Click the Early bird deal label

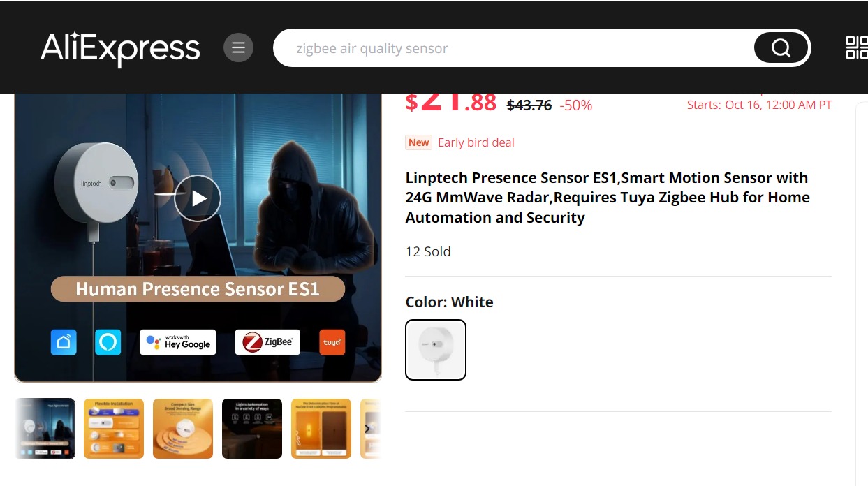pyautogui.click(x=476, y=142)
